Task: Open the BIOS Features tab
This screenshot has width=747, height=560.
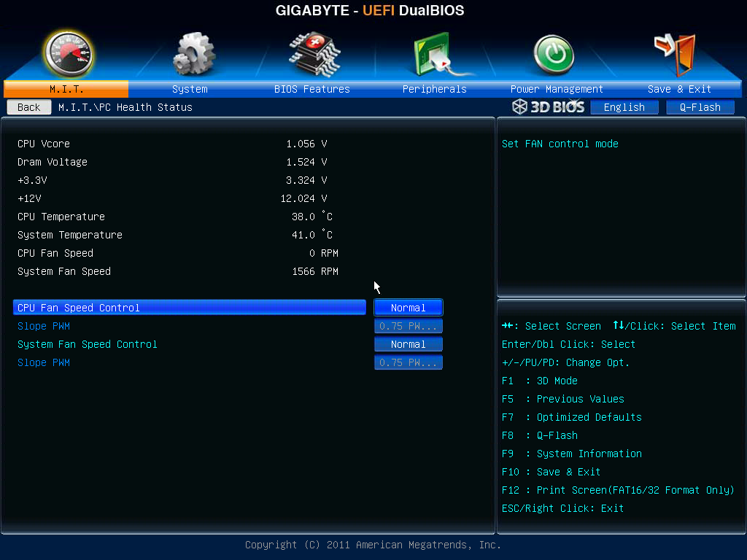Action: click(x=312, y=89)
